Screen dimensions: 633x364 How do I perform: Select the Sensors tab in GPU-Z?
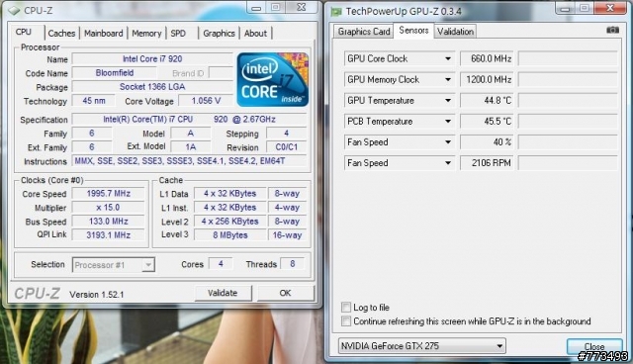click(x=413, y=31)
